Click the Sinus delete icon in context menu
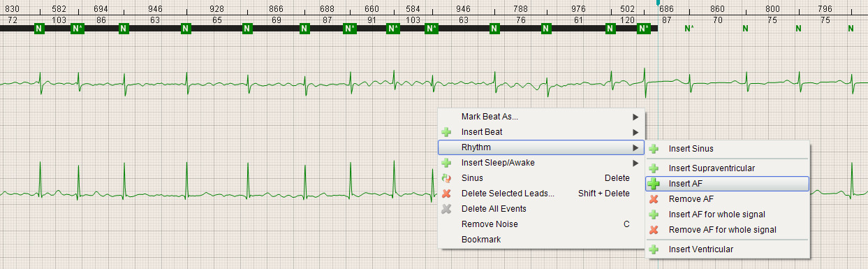Viewport: 868px width, 269px height. click(446, 178)
